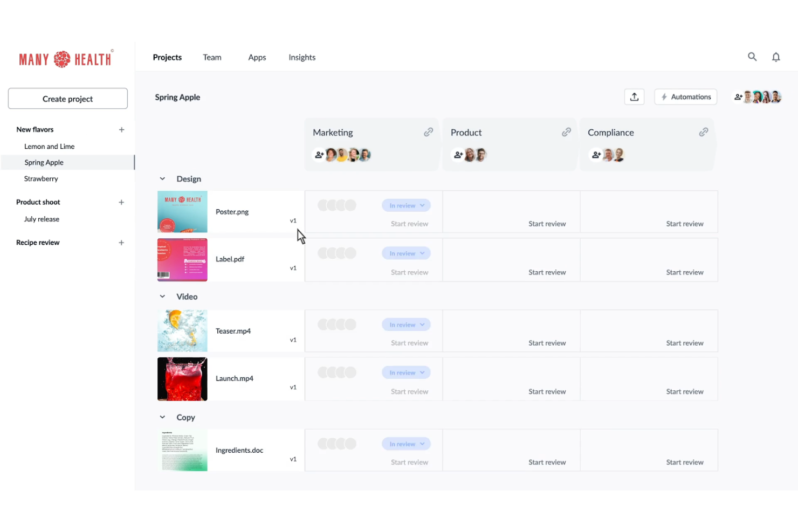The image size is (798, 532).
Task: Start Product review for Label.pdf
Action: click(547, 272)
